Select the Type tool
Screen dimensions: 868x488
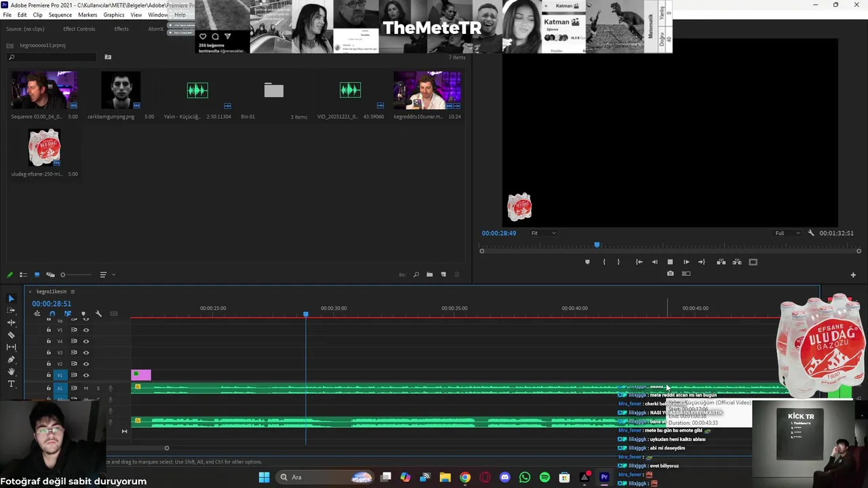pos(11,384)
